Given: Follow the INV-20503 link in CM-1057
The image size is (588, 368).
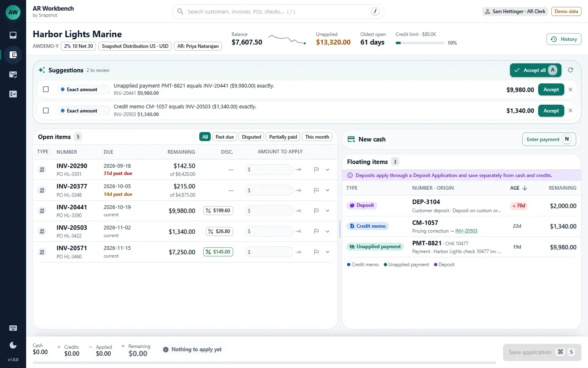Looking at the screenshot, I should (x=466, y=231).
